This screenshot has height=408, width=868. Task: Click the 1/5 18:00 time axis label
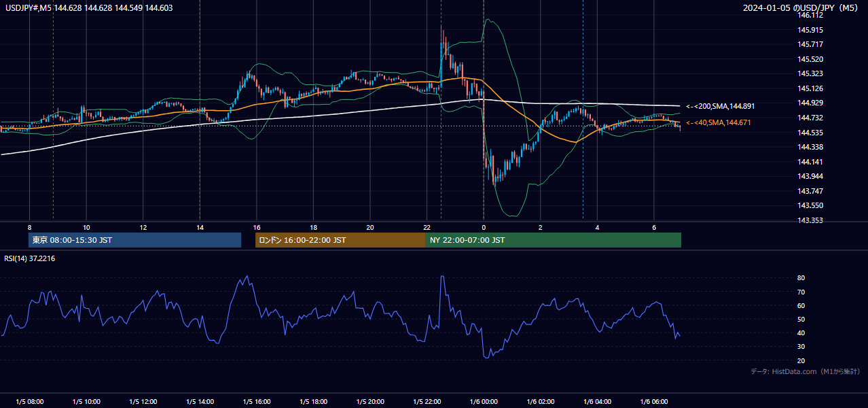click(x=313, y=402)
